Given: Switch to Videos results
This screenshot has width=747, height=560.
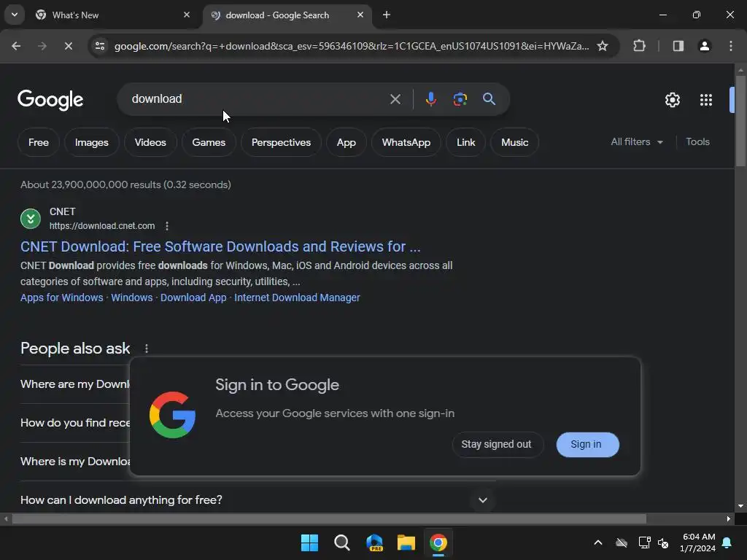Looking at the screenshot, I should click(x=150, y=142).
